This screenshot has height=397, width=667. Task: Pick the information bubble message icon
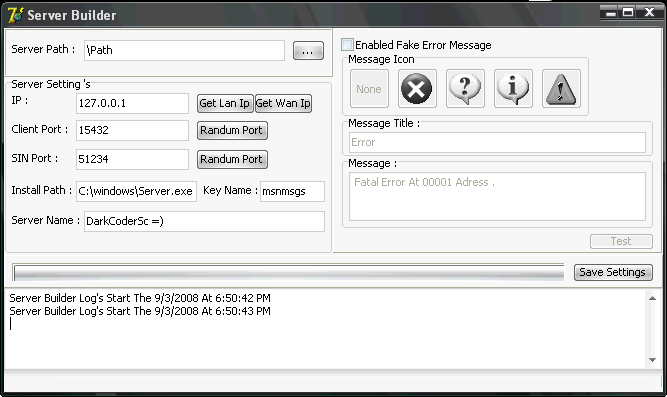pos(513,89)
